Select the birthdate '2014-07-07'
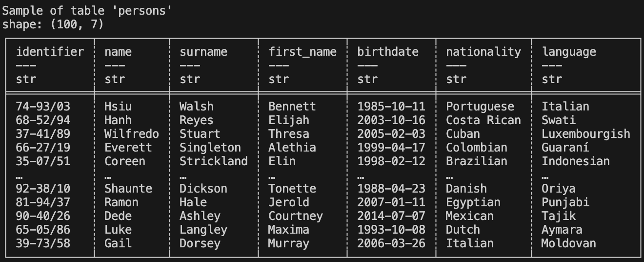The width and height of the screenshot is (644, 262). [391, 216]
